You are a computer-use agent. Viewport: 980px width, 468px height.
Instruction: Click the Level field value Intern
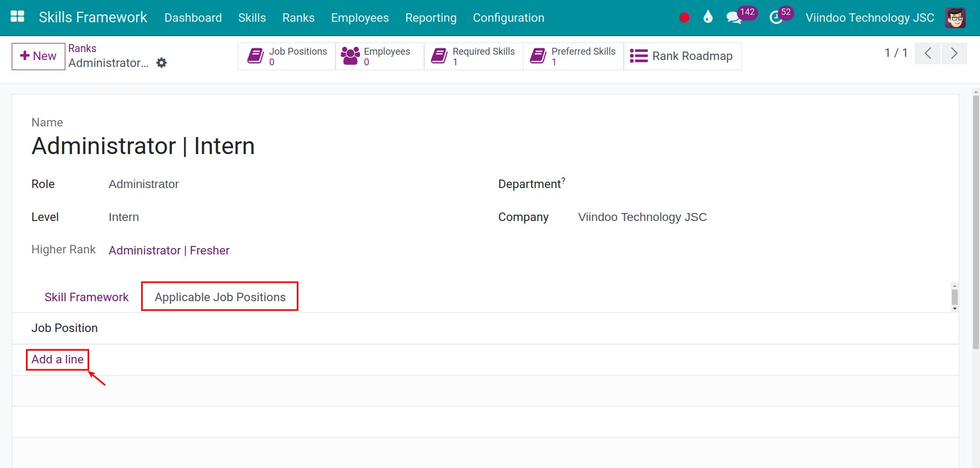pos(124,217)
